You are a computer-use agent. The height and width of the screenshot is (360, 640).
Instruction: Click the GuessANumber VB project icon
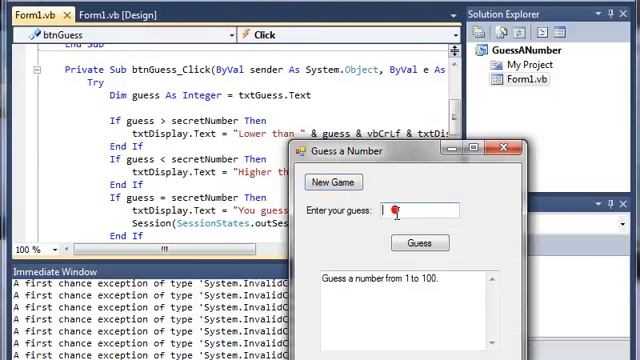tap(482, 50)
